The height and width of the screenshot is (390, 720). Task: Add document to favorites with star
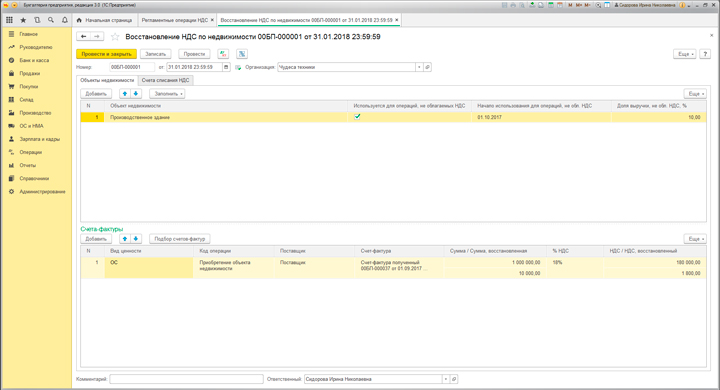coord(115,37)
